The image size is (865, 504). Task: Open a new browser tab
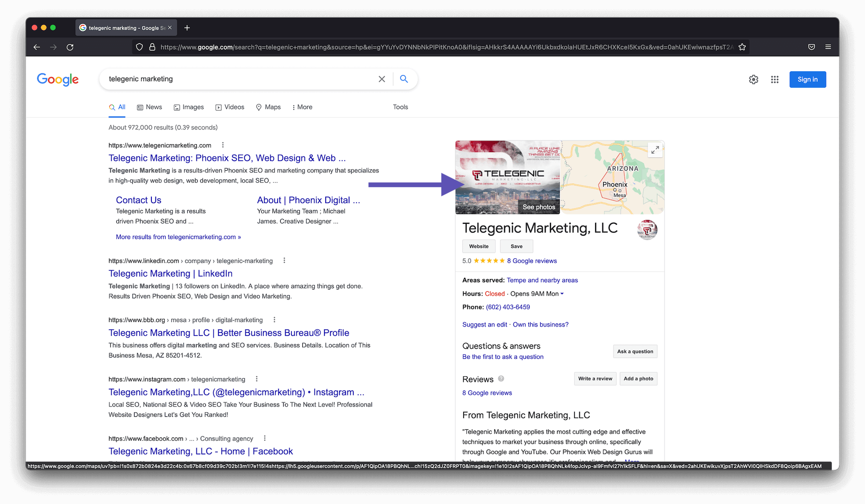coord(187,28)
